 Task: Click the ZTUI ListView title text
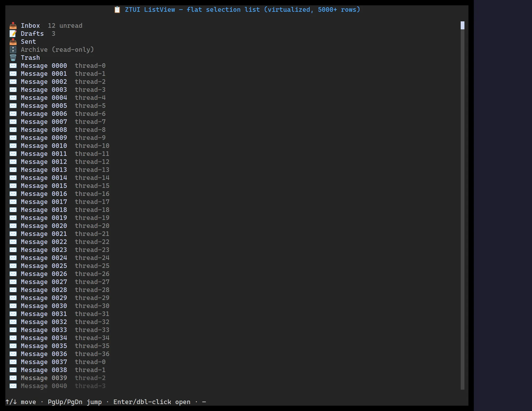point(242,10)
